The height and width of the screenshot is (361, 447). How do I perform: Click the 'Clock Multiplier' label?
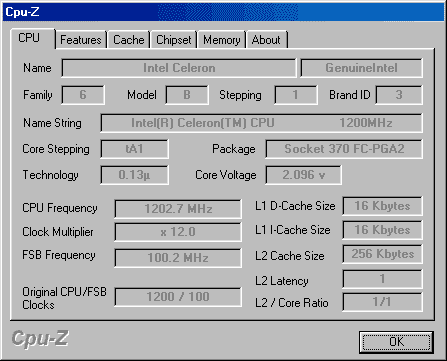58,232
